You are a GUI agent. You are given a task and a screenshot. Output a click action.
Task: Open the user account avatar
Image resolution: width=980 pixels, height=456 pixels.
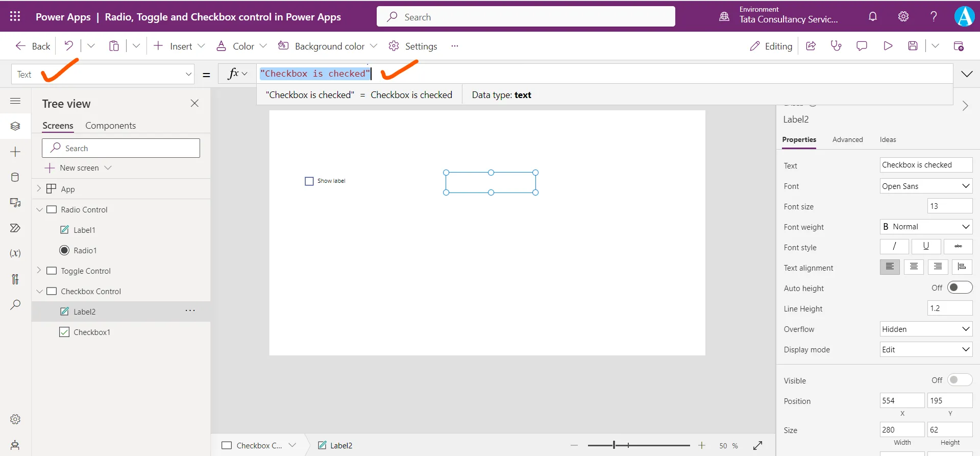pos(964,16)
